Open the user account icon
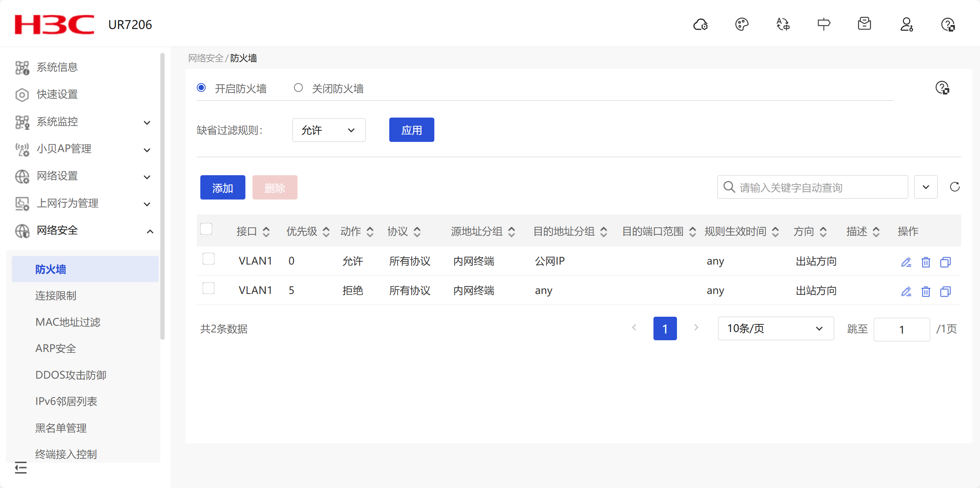Screen dimensions: 980x488 click(906, 25)
